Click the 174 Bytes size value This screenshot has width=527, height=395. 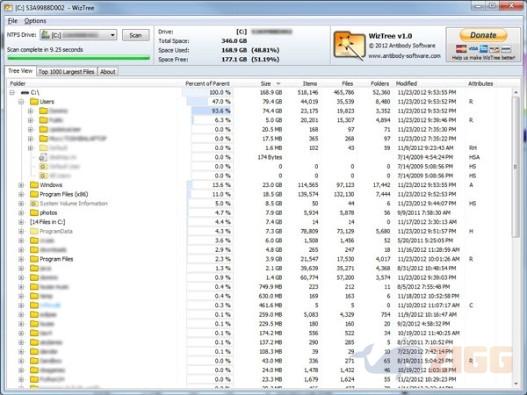click(270, 157)
